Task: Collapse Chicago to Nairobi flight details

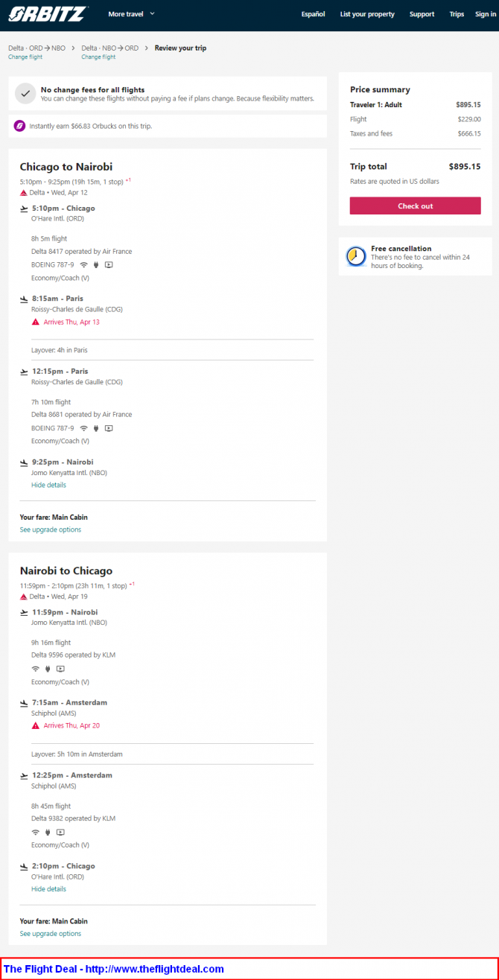Action: (48, 485)
